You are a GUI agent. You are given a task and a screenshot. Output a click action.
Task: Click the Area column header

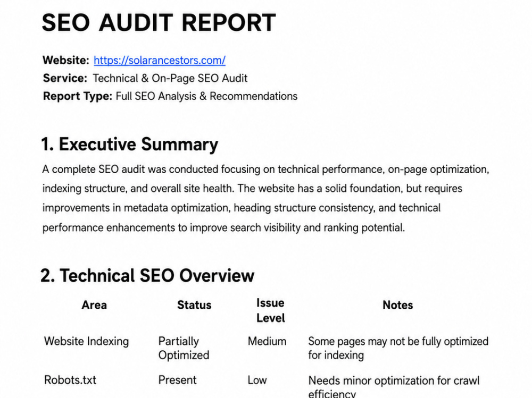coord(94,305)
